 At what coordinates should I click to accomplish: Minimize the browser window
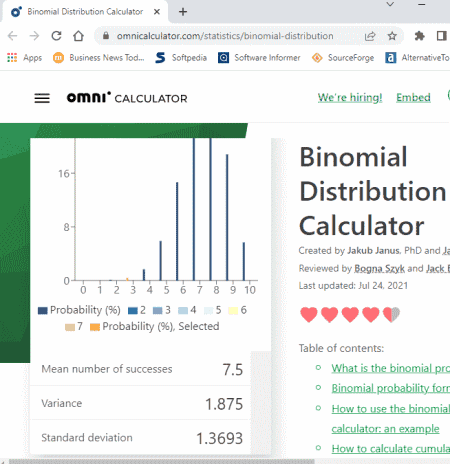(x=422, y=5)
